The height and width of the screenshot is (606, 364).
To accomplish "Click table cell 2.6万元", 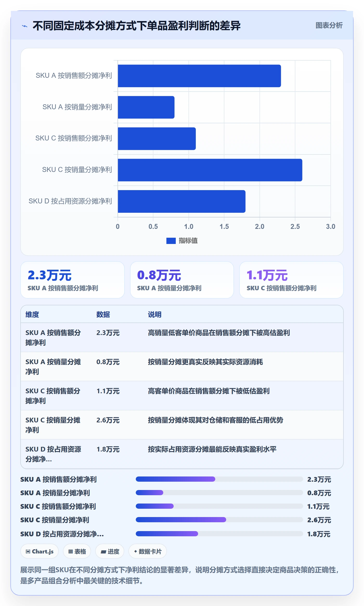I will pos(108,420).
